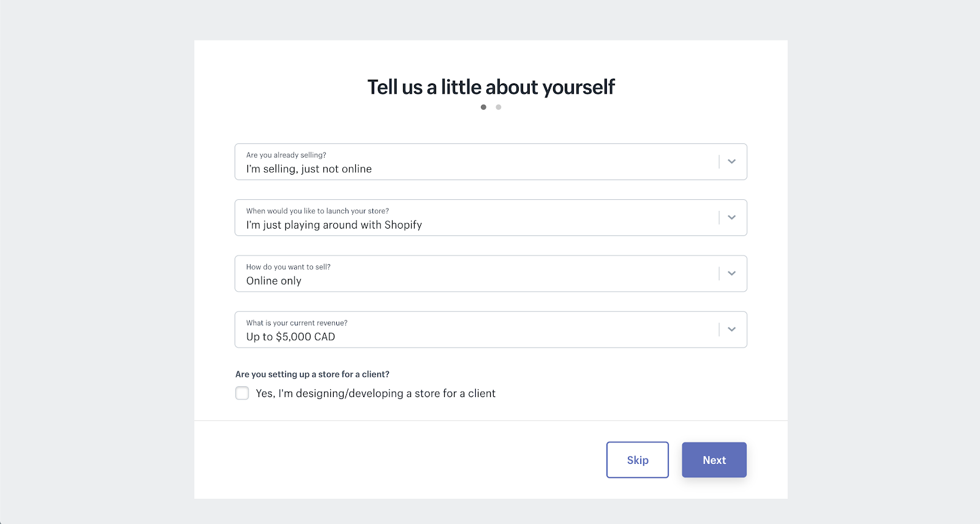The width and height of the screenshot is (980, 524).
Task: Click the 'Are you setting up a store for a client?' label
Action: point(312,374)
